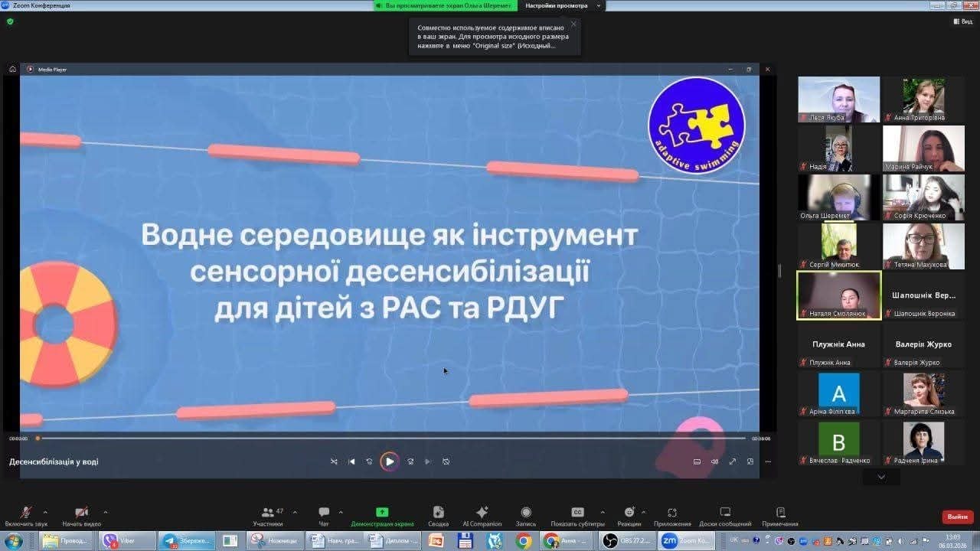Open the Приложения apps panel

coord(672,514)
